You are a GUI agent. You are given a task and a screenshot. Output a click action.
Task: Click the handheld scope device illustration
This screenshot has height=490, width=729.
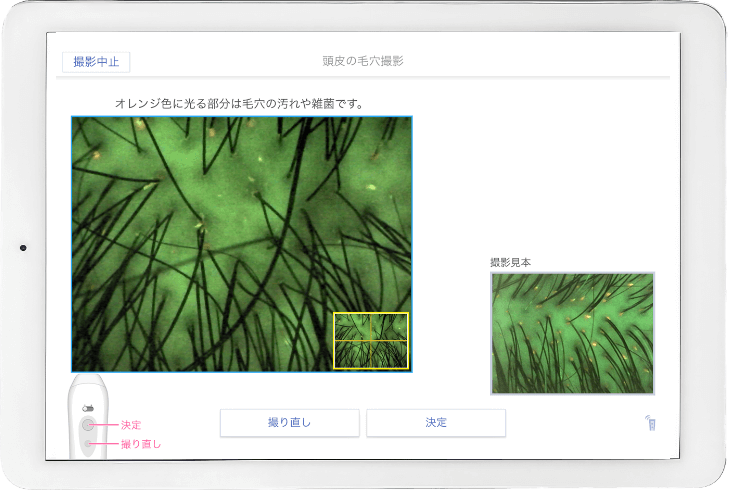[88, 417]
